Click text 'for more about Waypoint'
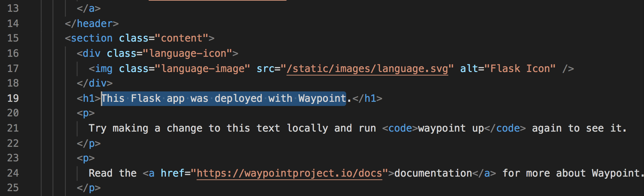Screen dimensions: 644x196 (571, 173)
